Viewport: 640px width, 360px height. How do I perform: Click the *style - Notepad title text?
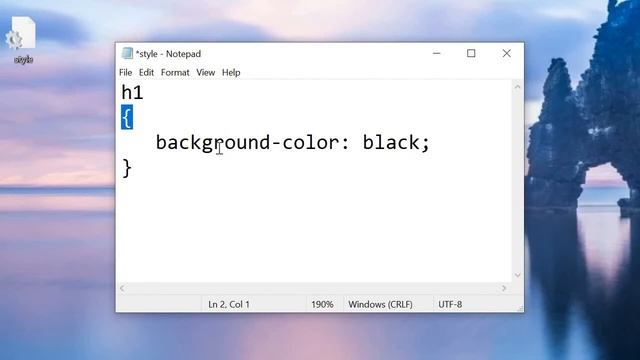[168, 54]
